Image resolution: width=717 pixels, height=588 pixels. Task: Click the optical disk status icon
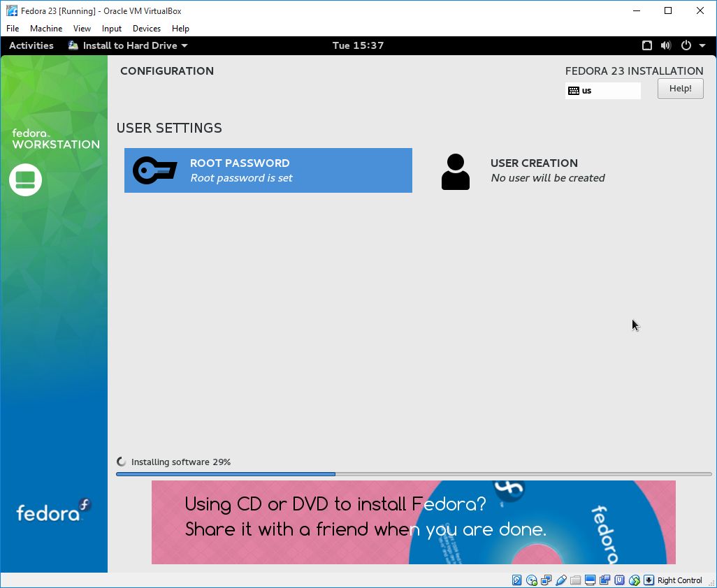coord(531,580)
